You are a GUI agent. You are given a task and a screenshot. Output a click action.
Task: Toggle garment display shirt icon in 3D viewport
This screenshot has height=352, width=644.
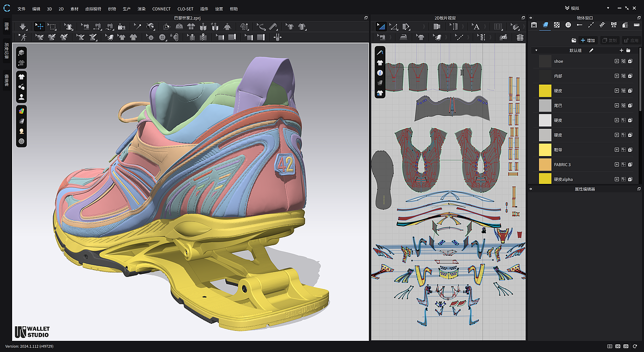[22, 77]
